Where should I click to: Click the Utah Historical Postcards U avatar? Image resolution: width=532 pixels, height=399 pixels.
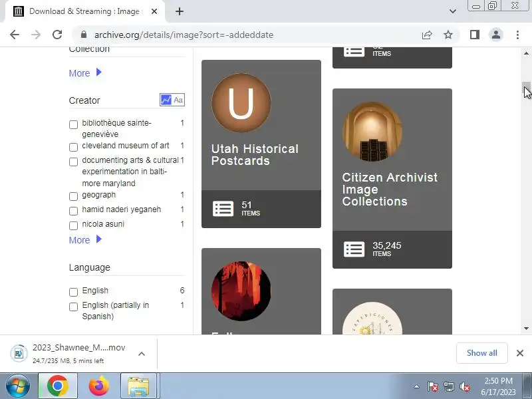point(241,103)
